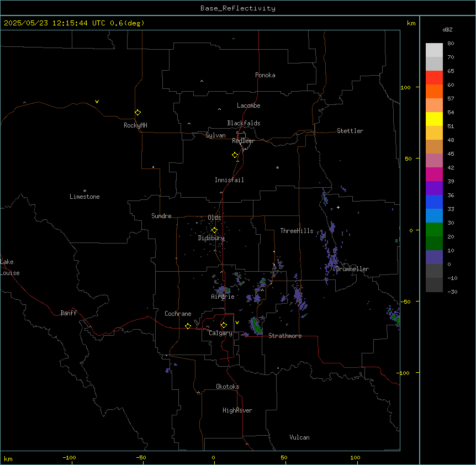The image size is (476, 465).
Task: Click the yellow diamond marker below Cochrane
Action: click(x=188, y=326)
